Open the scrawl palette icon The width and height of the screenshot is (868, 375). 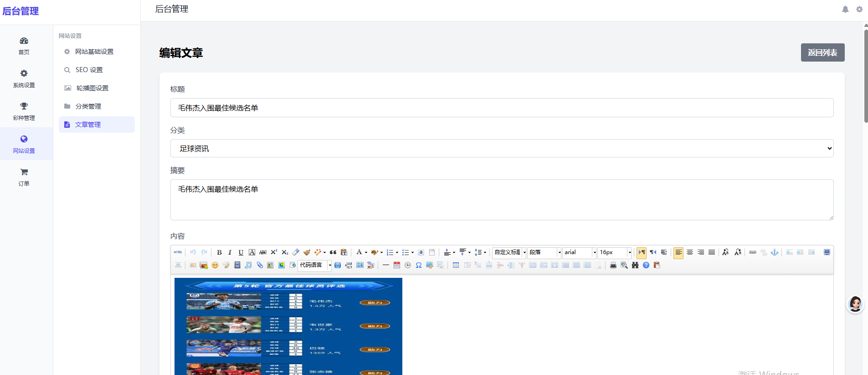pyautogui.click(x=226, y=265)
